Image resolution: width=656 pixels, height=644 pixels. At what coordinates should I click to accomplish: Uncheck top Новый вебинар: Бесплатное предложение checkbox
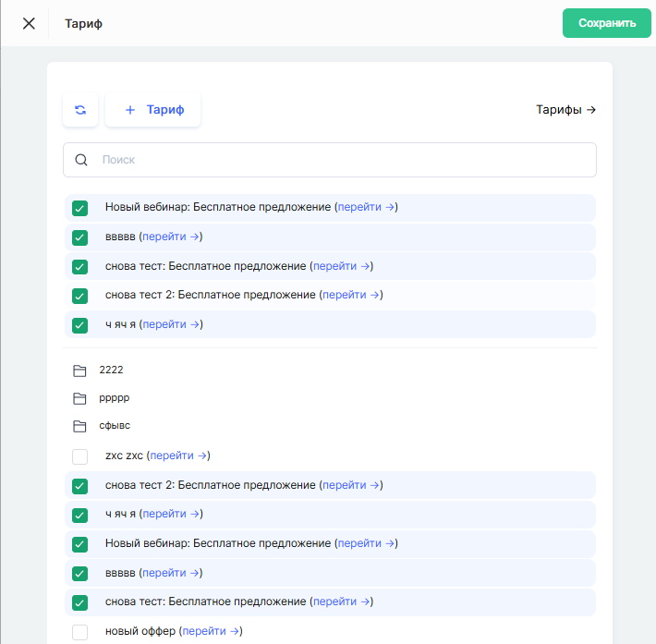click(79, 208)
